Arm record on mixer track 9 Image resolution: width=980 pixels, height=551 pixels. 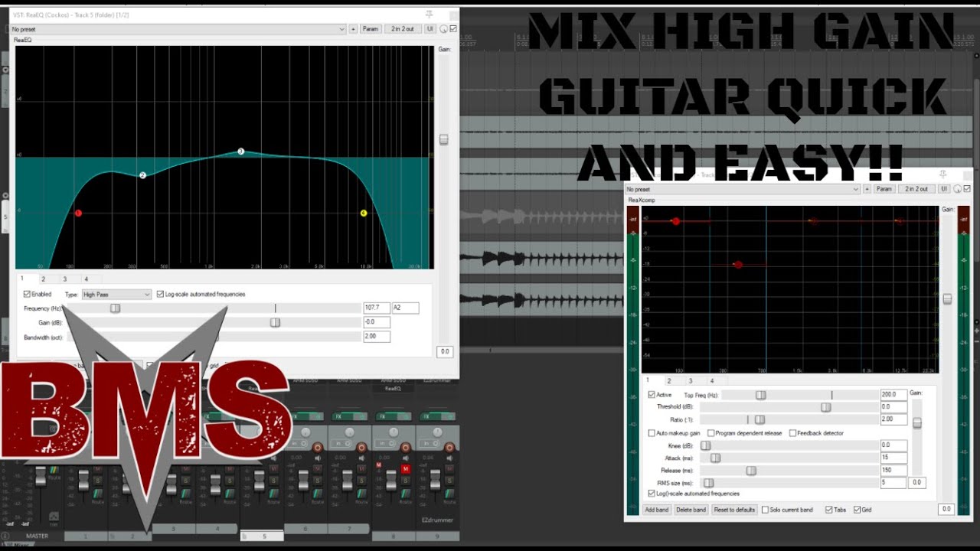[449, 447]
